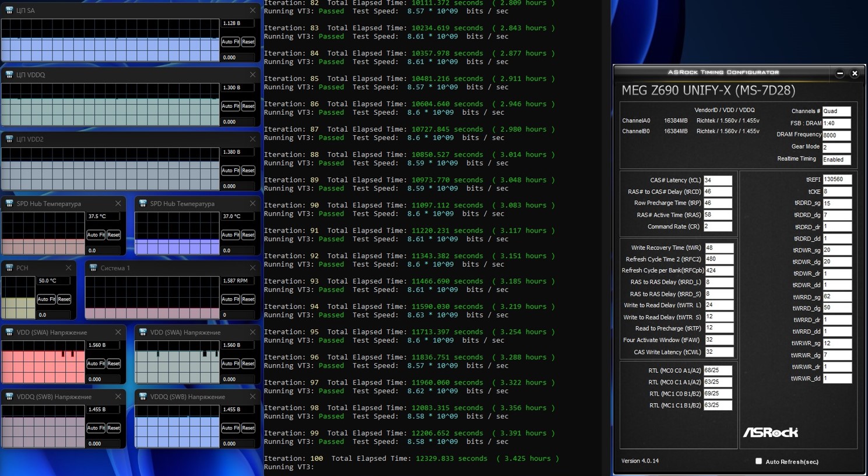Click Reset in the 37.5 °C SPD Hub window
This screenshot has height=476, width=868.
click(x=114, y=235)
